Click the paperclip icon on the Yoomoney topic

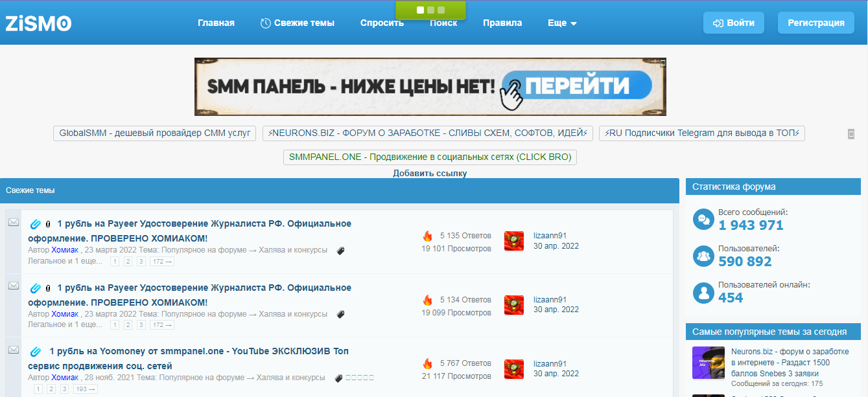pyautogui.click(x=36, y=352)
